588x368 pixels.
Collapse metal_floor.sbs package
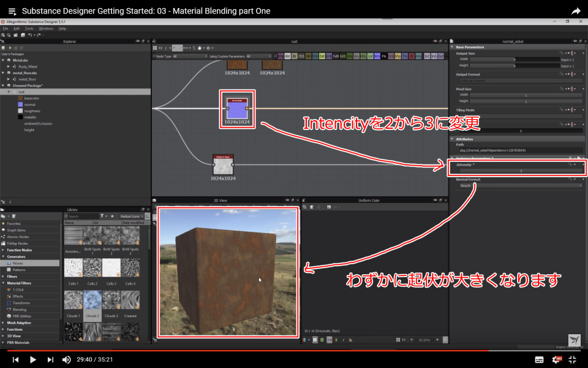click(4, 73)
